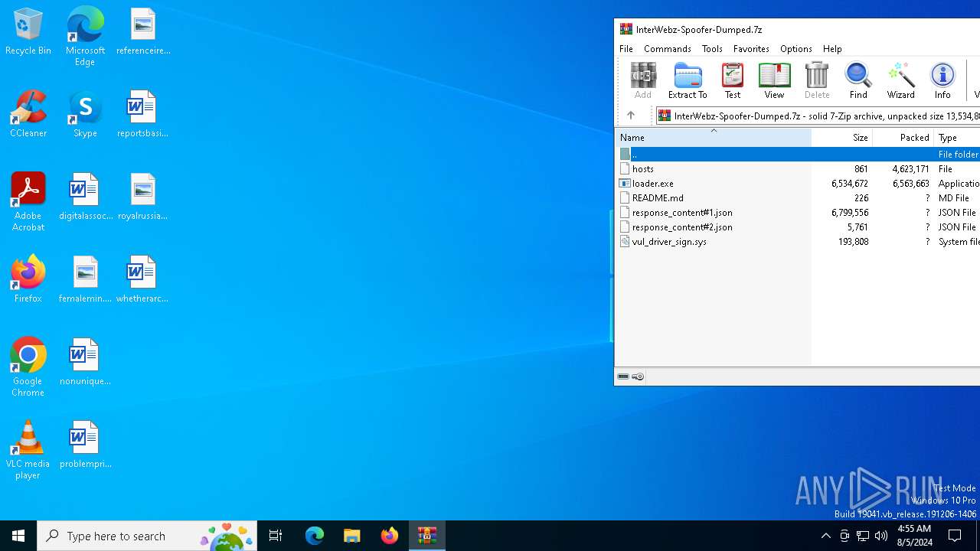Select the parent folder '..' row
Image resolution: width=980 pixels, height=551 pixels.
tap(799, 154)
